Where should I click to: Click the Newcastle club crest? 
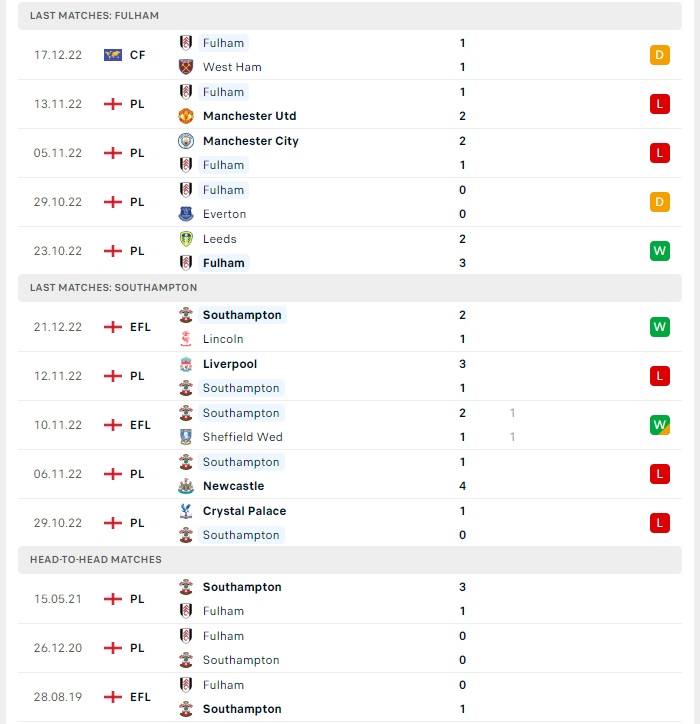coord(186,486)
